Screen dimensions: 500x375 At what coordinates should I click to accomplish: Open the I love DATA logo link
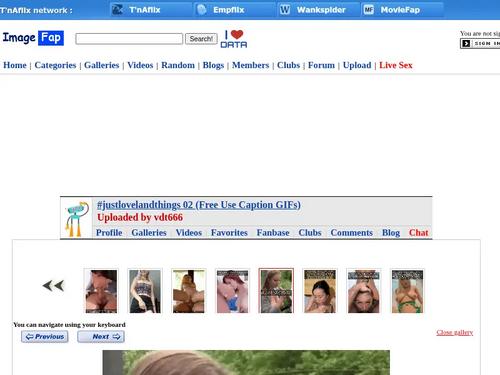pos(234,39)
